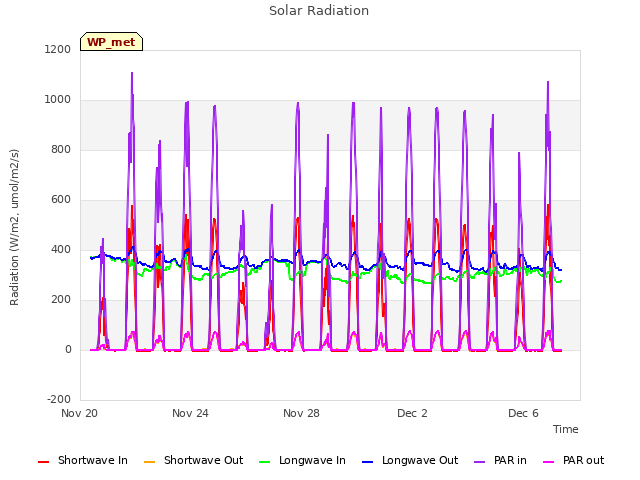Click the 0 y-axis tick label

pyautogui.click(x=68, y=349)
